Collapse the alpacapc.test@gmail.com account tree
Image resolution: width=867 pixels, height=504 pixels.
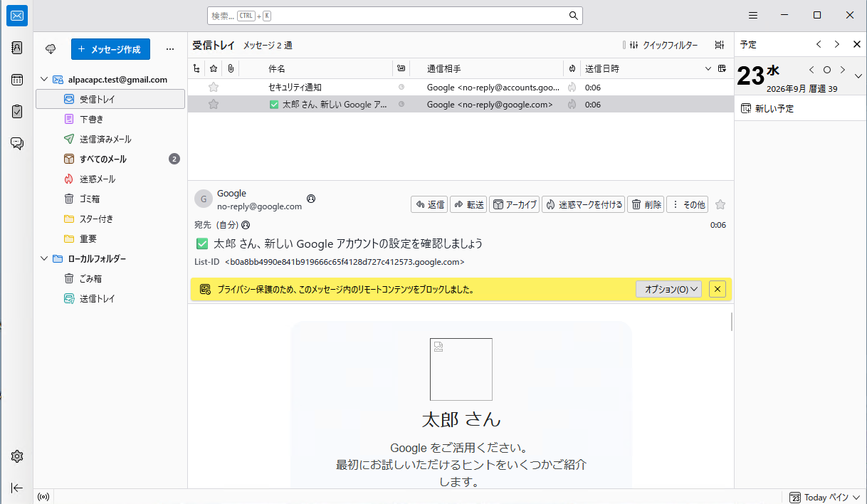click(x=44, y=80)
